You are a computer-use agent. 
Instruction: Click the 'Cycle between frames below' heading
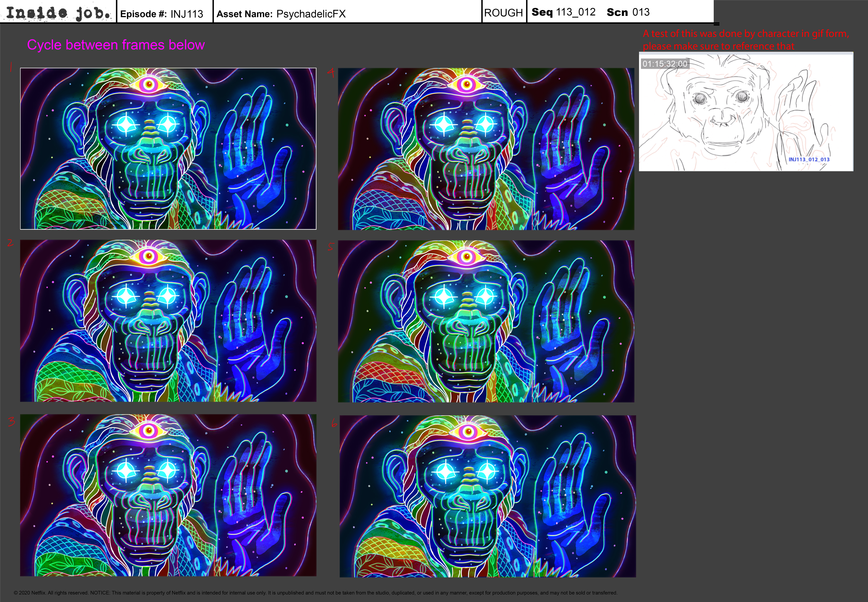[x=116, y=45]
